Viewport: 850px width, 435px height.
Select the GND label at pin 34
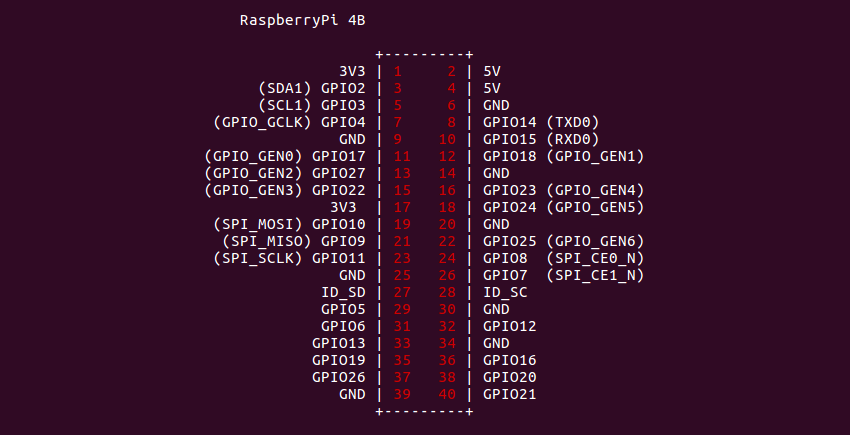(496, 344)
